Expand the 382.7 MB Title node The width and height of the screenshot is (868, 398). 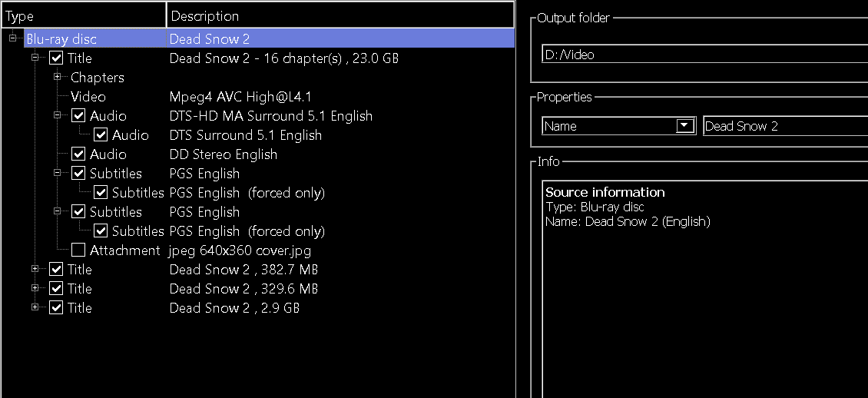(x=35, y=268)
